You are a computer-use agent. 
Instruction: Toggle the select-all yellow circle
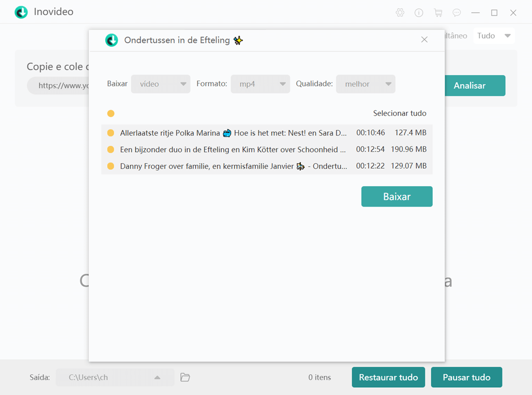(111, 113)
